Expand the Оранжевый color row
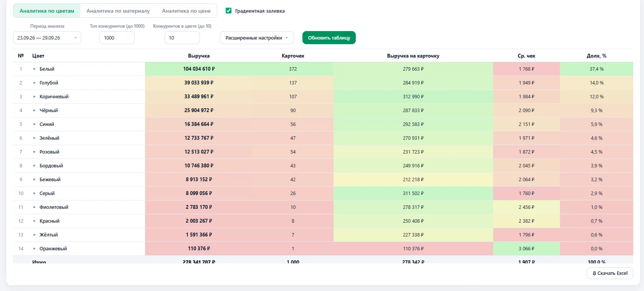644x291 pixels. coord(34,249)
